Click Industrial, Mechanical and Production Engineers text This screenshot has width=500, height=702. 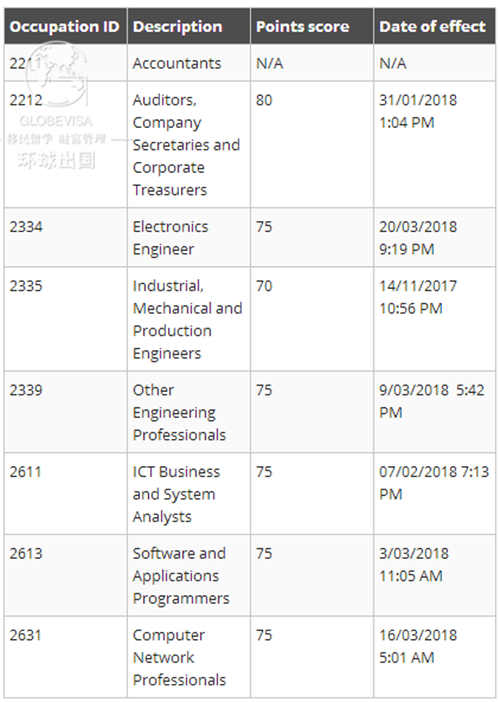pyautogui.click(x=188, y=319)
